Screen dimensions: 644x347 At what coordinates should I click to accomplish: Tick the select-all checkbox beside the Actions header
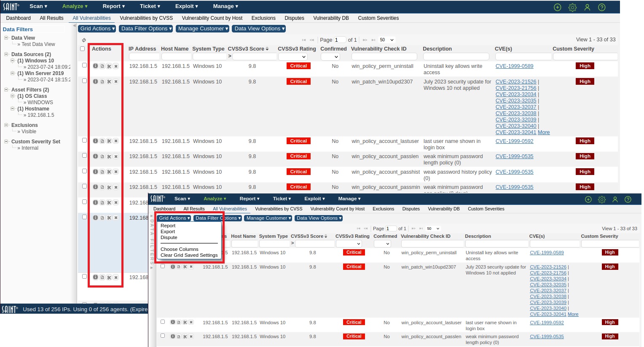click(x=83, y=49)
